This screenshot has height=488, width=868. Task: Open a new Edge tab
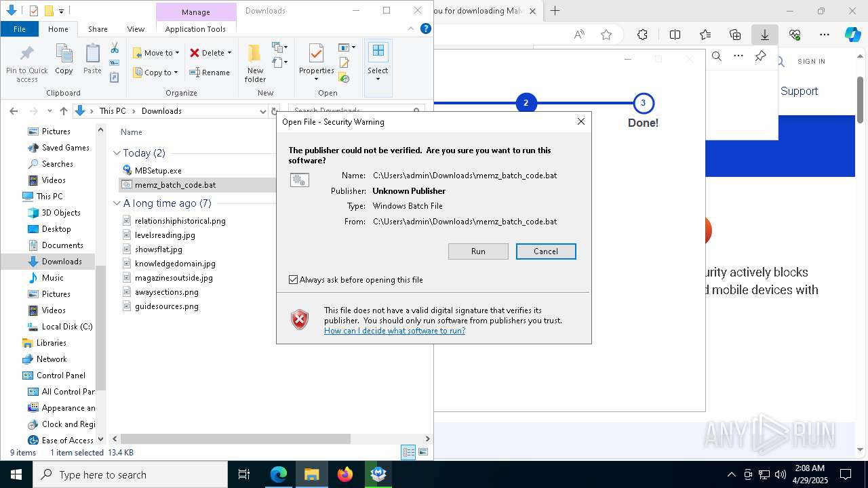(x=555, y=11)
